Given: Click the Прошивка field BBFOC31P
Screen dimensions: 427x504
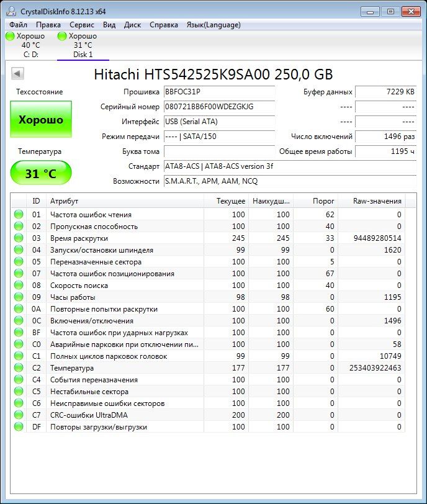Looking at the screenshot, I should tap(220, 92).
